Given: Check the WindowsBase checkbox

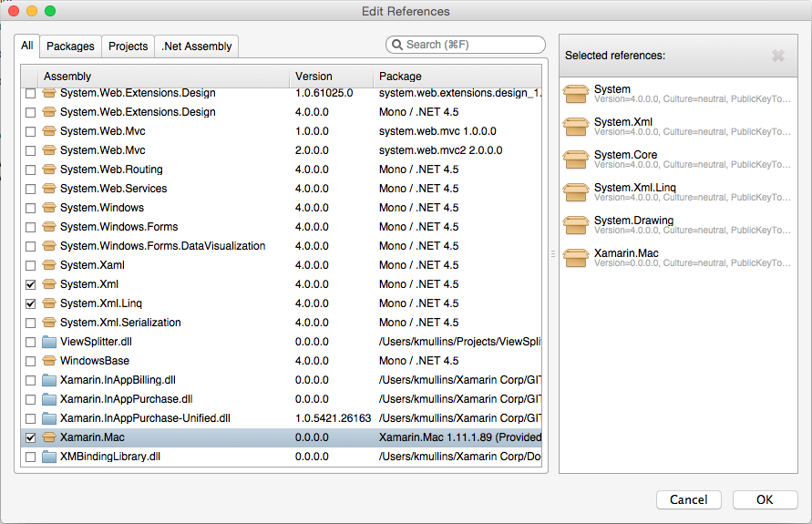Looking at the screenshot, I should tap(31, 362).
